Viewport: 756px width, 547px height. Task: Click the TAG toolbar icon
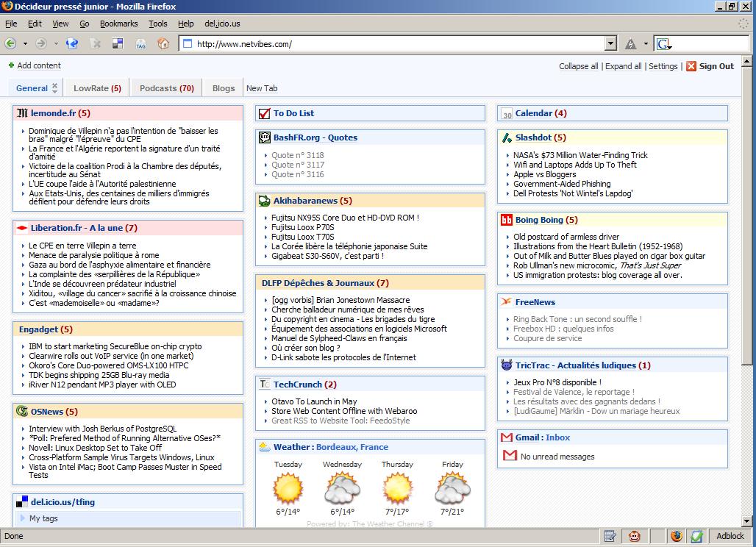click(x=140, y=44)
